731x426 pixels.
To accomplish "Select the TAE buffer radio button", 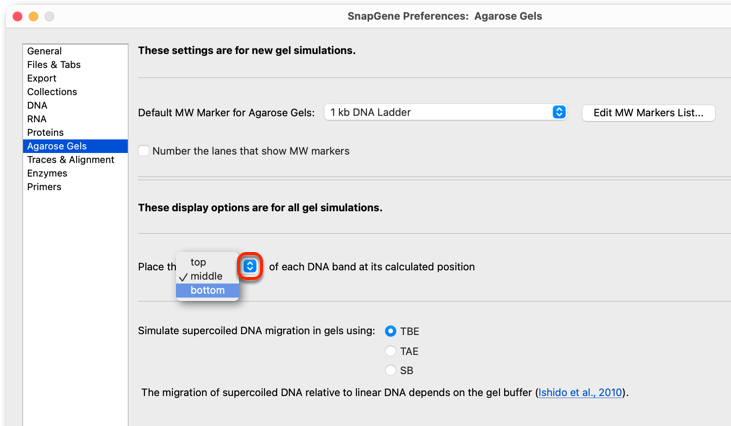I will tap(391, 350).
